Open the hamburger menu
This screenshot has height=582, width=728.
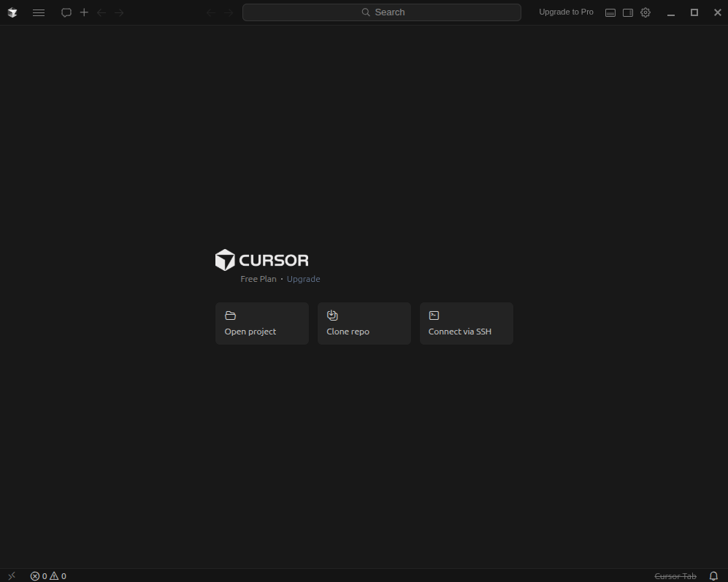pos(39,12)
